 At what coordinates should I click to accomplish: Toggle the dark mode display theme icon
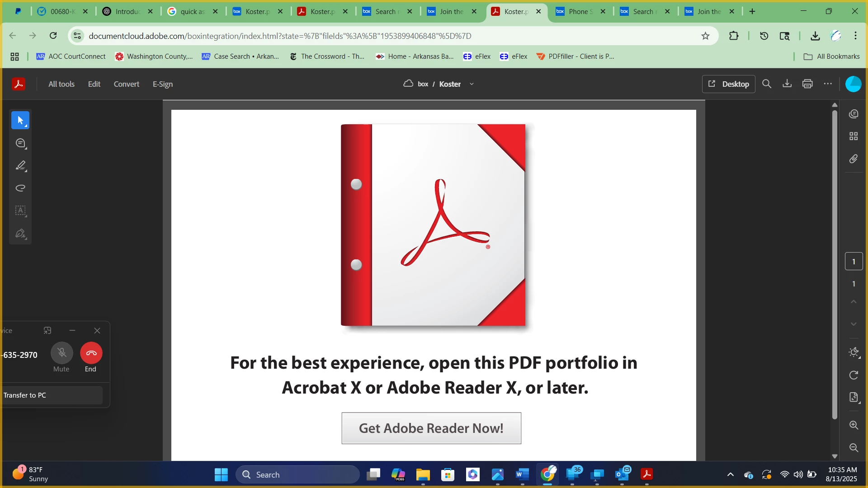pos(854,352)
